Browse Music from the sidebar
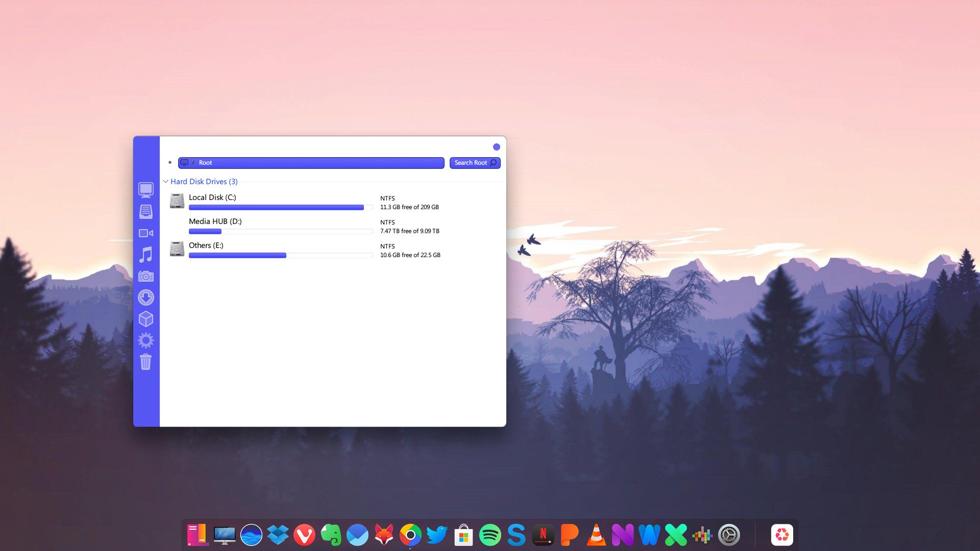 (146, 255)
